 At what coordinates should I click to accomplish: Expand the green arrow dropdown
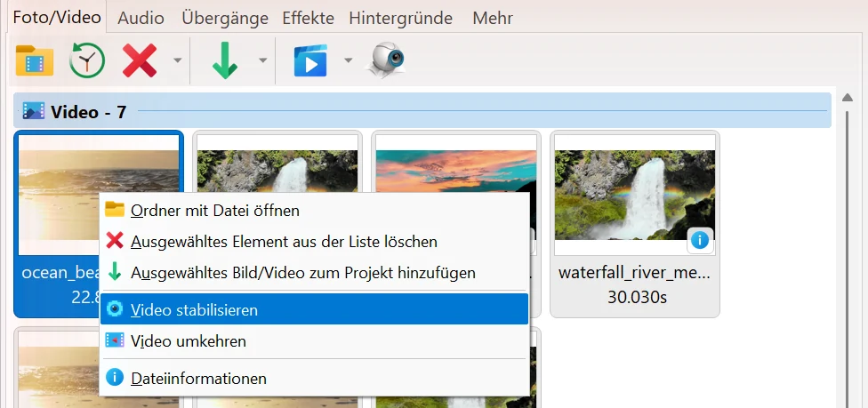pyautogui.click(x=263, y=60)
